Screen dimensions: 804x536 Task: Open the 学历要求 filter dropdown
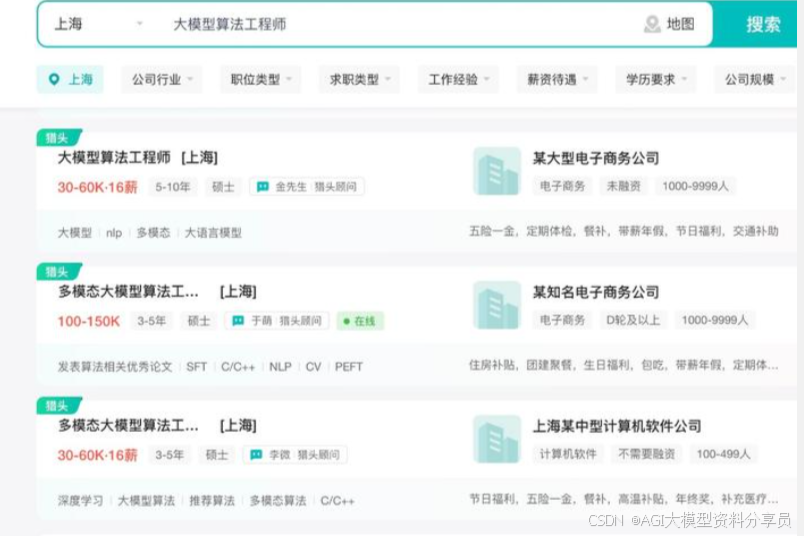(656, 80)
